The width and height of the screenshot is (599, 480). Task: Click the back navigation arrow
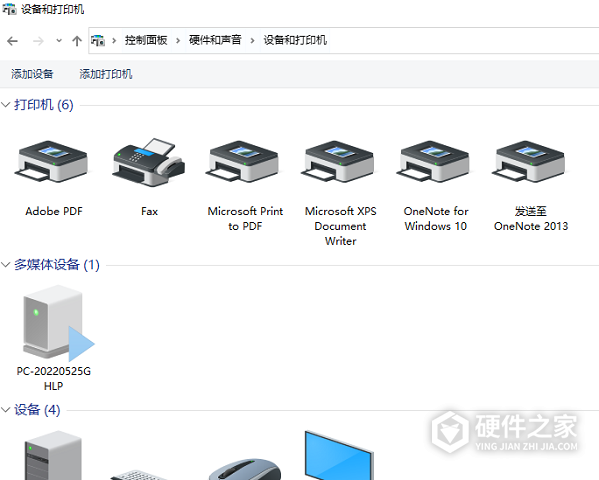[13, 41]
